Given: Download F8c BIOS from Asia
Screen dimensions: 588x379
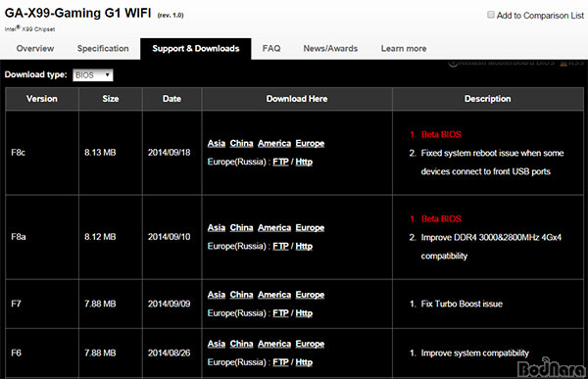Looking at the screenshot, I should (x=217, y=144).
